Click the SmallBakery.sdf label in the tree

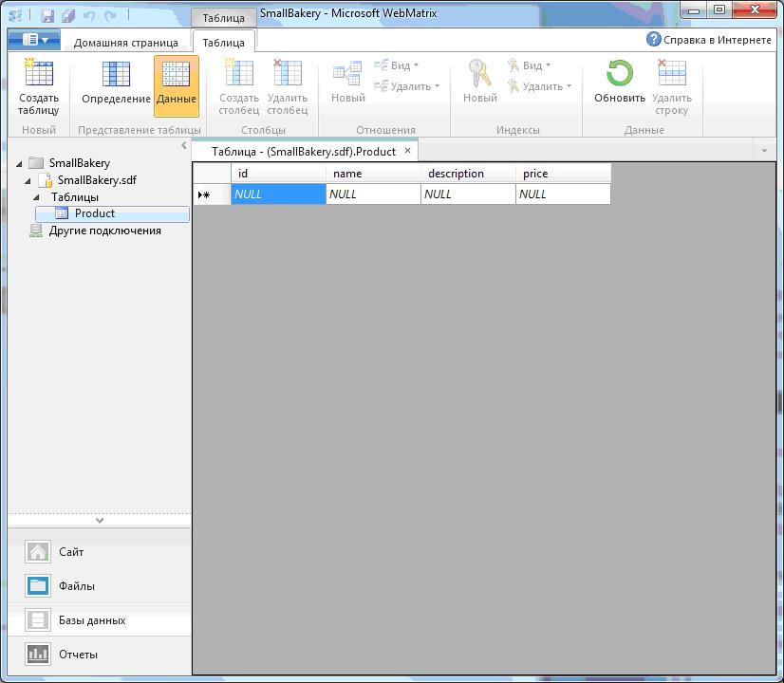97,180
